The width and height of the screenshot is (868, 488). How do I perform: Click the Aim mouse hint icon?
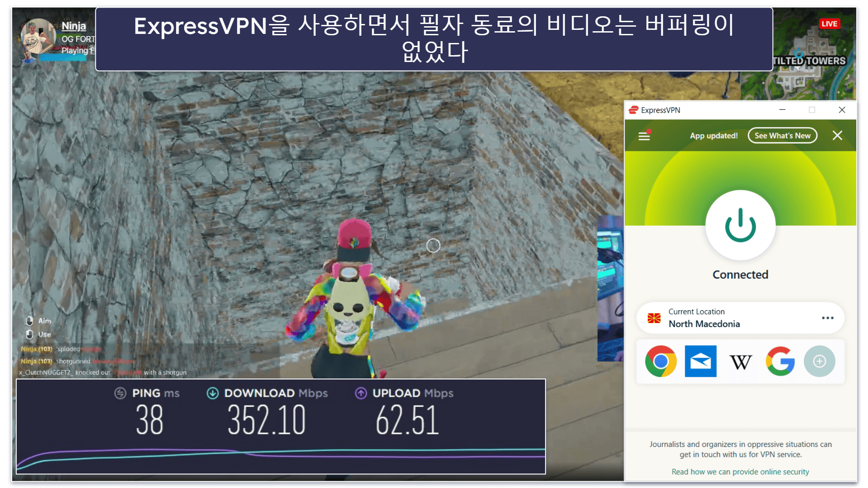click(29, 321)
